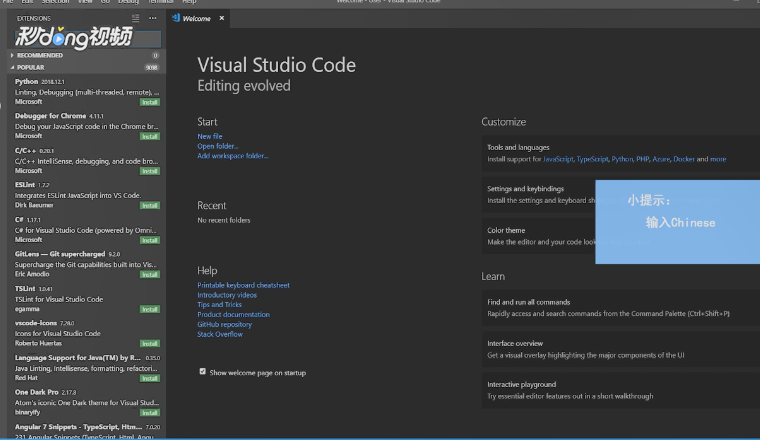Toggle Show welcome page on startup
The image size is (760, 440).
(x=203, y=372)
